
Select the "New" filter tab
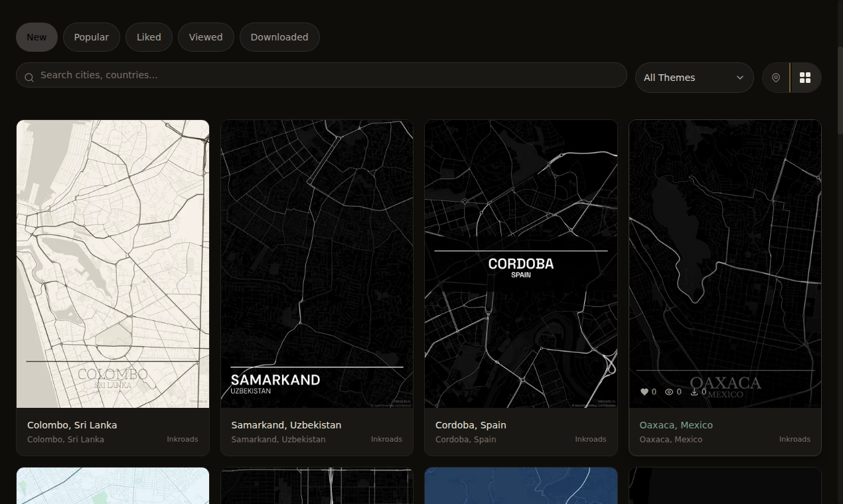click(37, 37)
